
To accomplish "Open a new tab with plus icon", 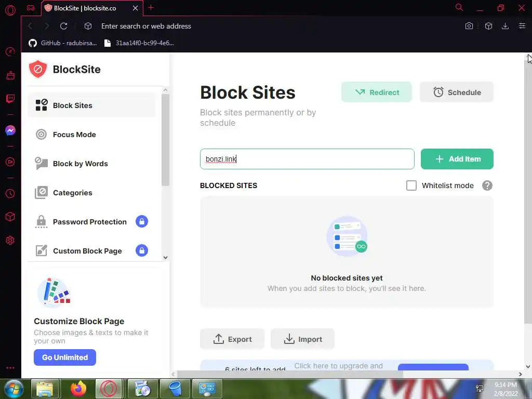I will tap(151, 8).
